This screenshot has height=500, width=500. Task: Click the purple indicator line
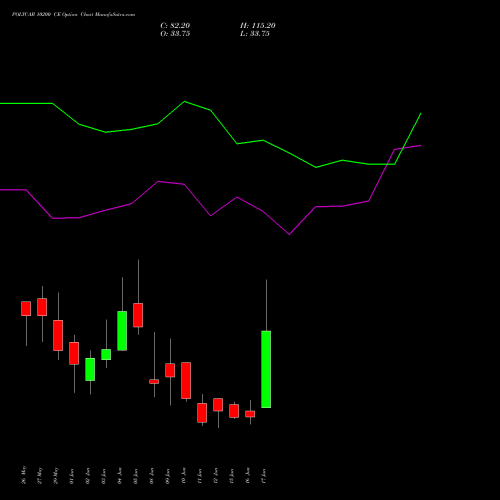211,215
